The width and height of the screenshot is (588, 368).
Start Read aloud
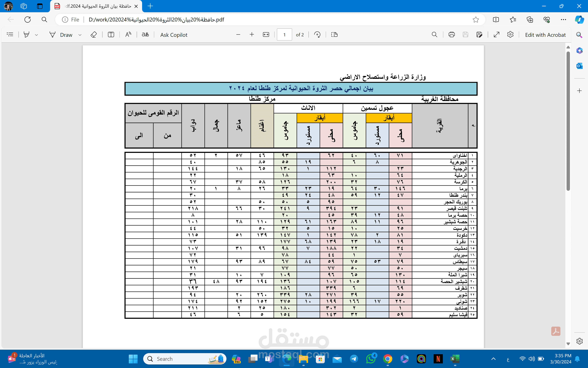click(x=128, y=34)
